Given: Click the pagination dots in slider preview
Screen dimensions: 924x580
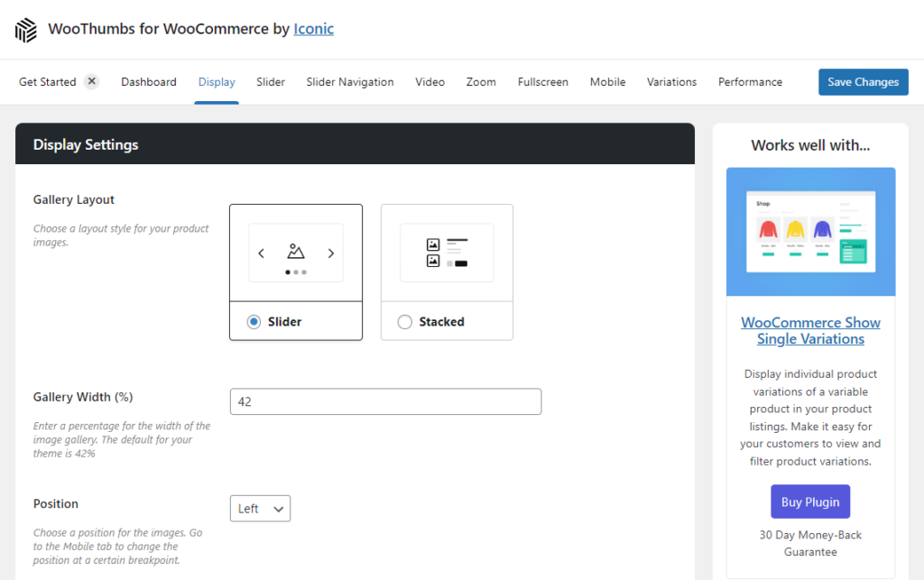Looking at the screenshot, I should 296,272.
